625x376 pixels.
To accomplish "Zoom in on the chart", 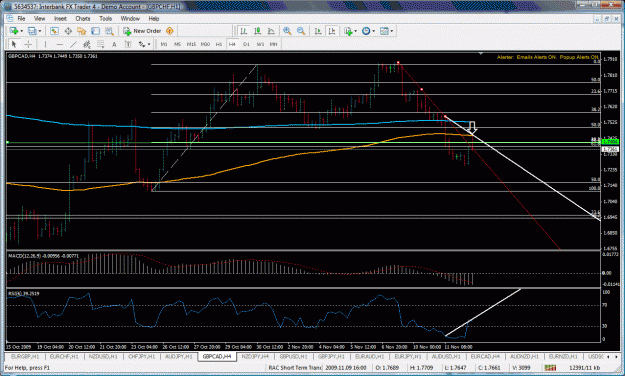I will click(x=287, y=31).
